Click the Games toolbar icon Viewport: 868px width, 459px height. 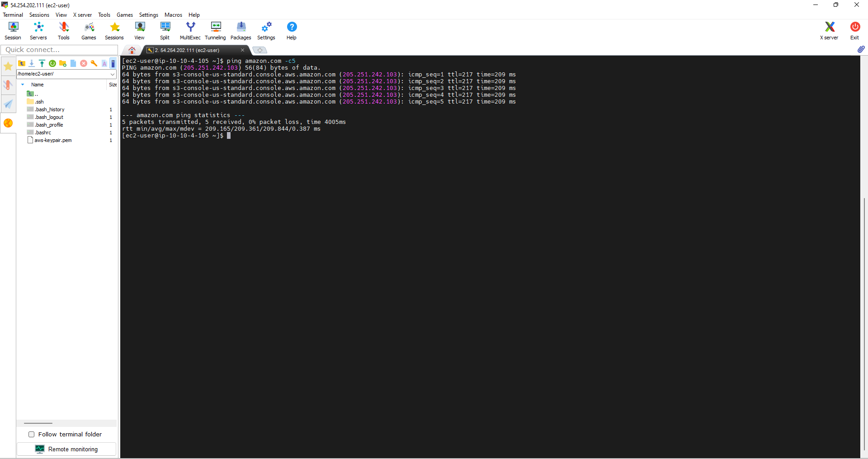tap(89, 31)
